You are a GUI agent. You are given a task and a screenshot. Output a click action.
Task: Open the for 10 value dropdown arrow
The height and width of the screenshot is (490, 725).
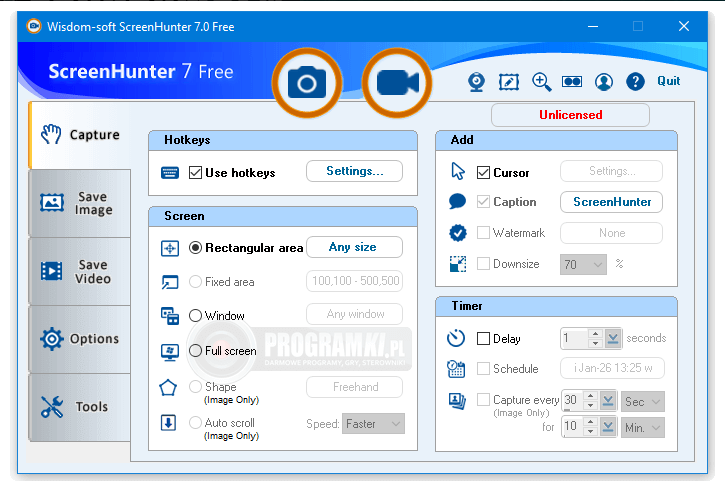click(x=608, y=427)
